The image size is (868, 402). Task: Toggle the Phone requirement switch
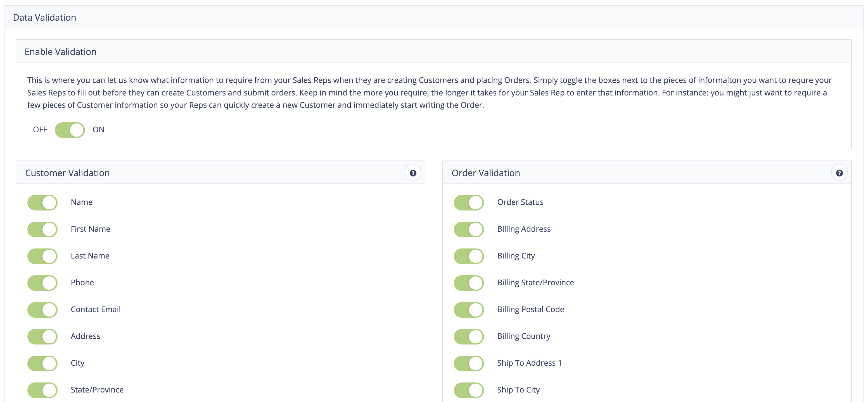(x=42, y=283)
